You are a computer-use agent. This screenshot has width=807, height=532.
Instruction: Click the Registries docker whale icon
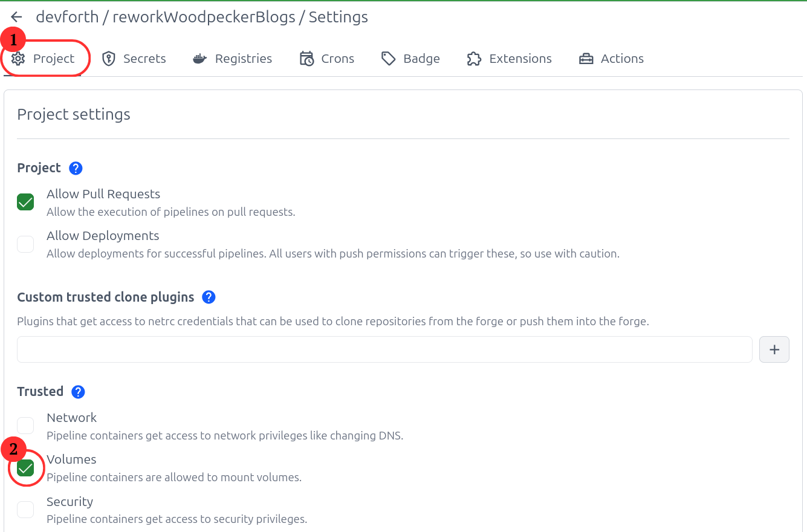point(200,59)
